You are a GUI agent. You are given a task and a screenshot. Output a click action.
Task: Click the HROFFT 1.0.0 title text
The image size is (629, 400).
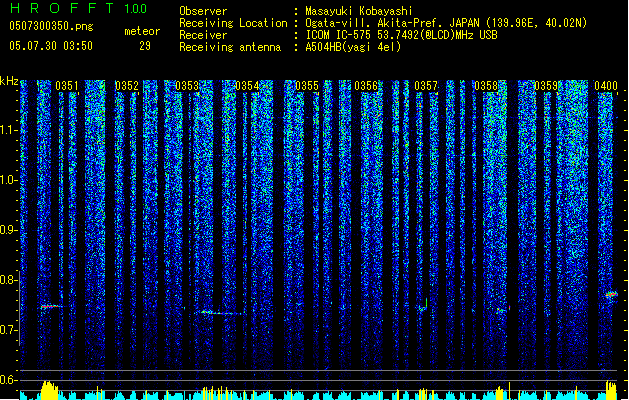(x=79, y=8)
